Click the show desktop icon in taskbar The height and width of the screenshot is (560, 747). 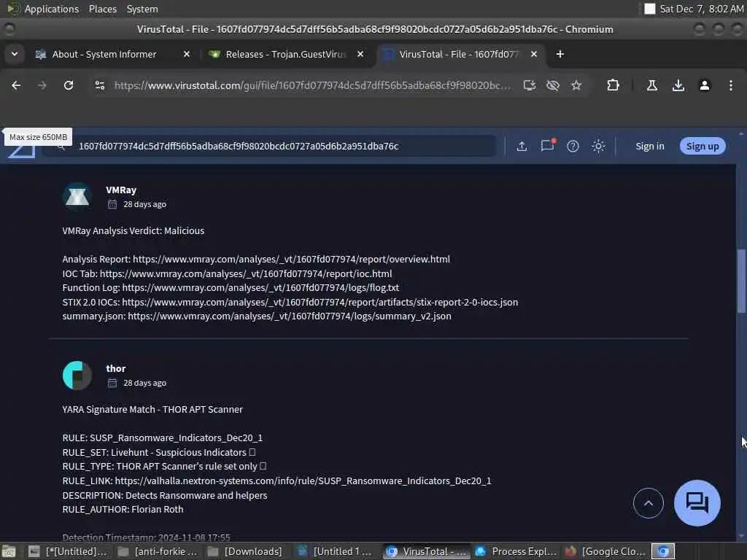[x=8, y=551]
